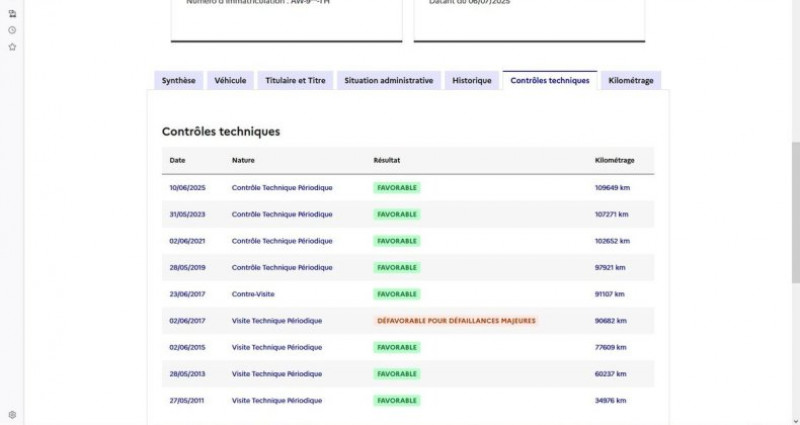Click the Kilométrage column header
800x425 pixels.
pos(614,160)
